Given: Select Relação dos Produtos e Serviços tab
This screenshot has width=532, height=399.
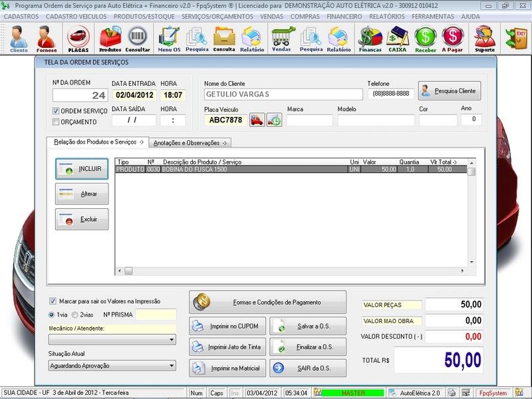Looking at the screenshot, I should 98,142.
